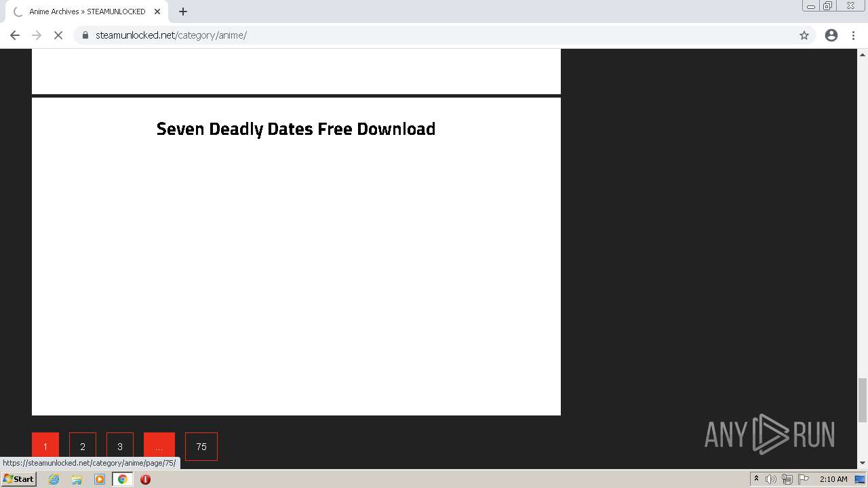Switch to Chrome taskbar button
The width and height of the screenshot is (868, 488).
tap(122, 479)
